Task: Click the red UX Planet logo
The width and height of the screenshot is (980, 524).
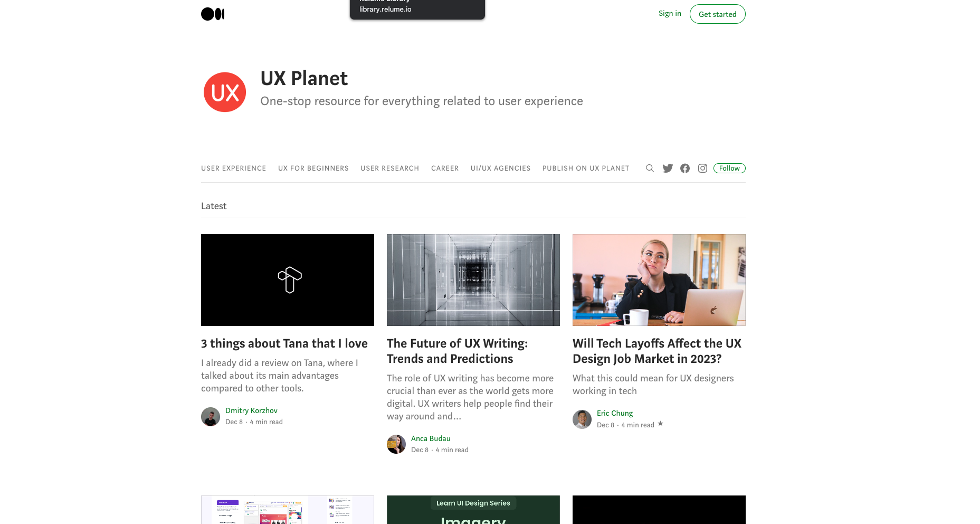Action: tap(225, 92)
